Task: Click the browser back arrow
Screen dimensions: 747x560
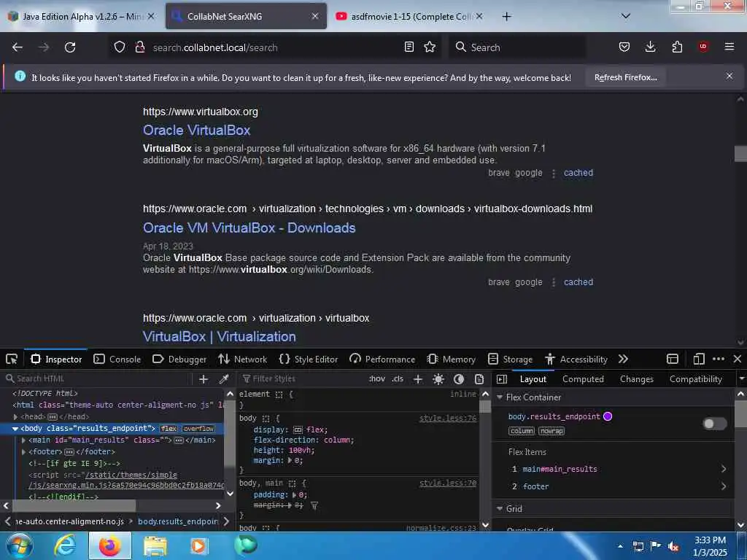Action: coord(18,47)
